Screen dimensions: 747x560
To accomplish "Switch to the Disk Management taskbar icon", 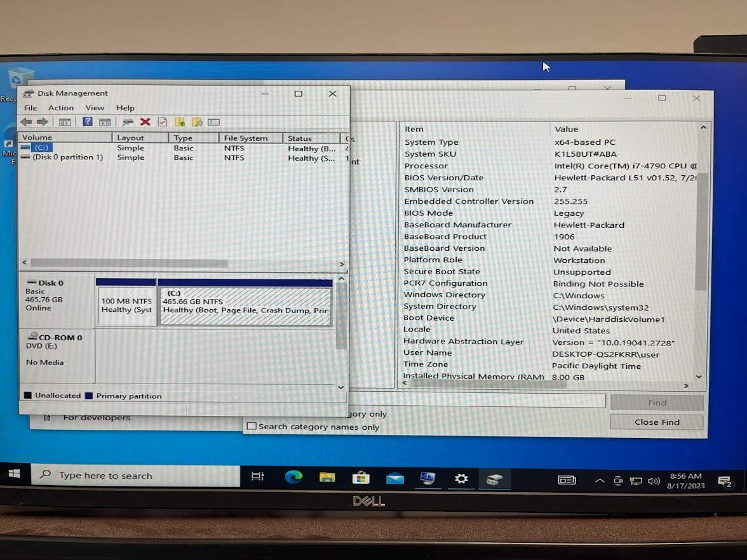I will pyautogui.click(x=494, y=479).
